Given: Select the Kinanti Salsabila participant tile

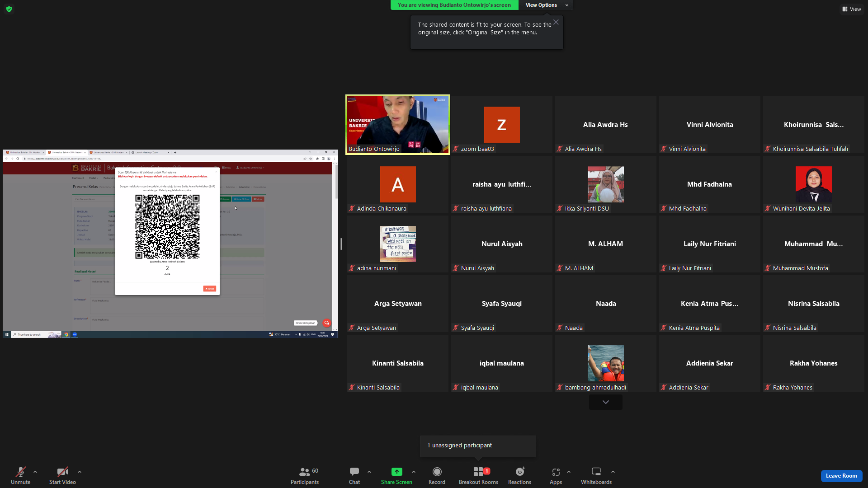Looking at the screenshot, I should click(398, 363).
